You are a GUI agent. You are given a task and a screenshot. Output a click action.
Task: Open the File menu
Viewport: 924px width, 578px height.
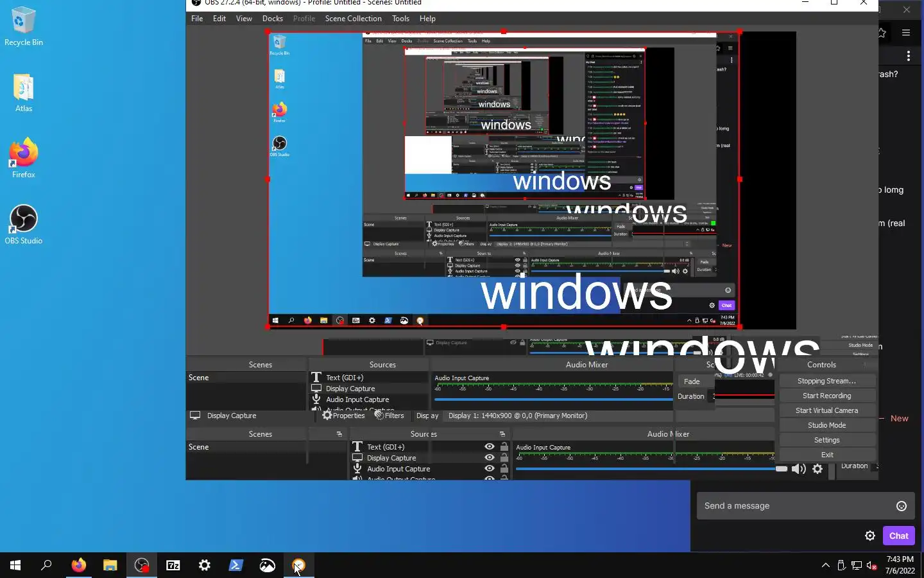(197, 19)
